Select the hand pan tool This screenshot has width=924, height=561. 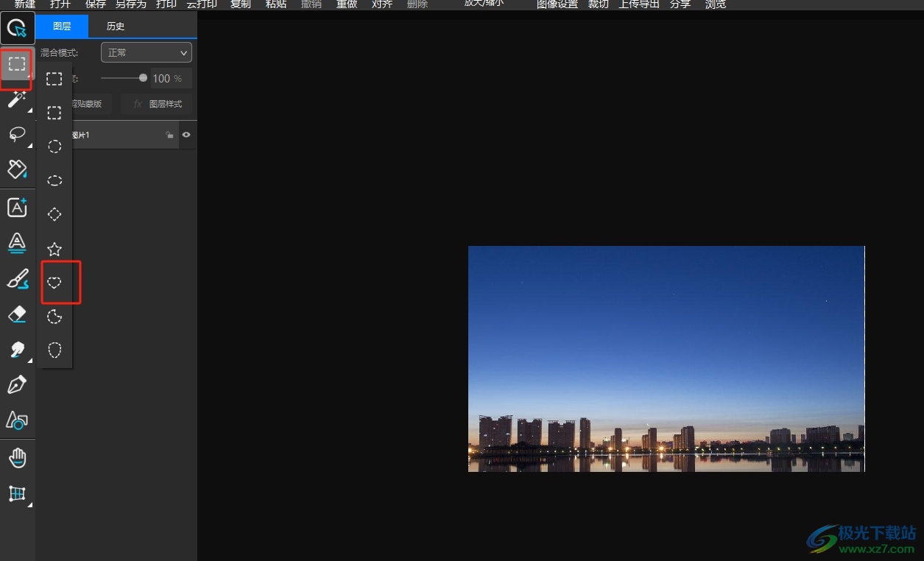(x=17, y=459)
